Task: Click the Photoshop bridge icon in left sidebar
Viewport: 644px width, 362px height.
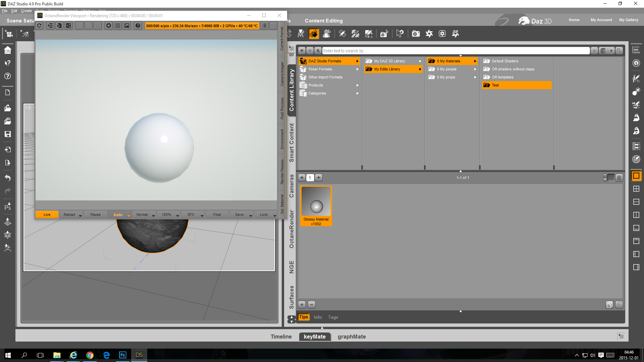Action: click(8, 206)
